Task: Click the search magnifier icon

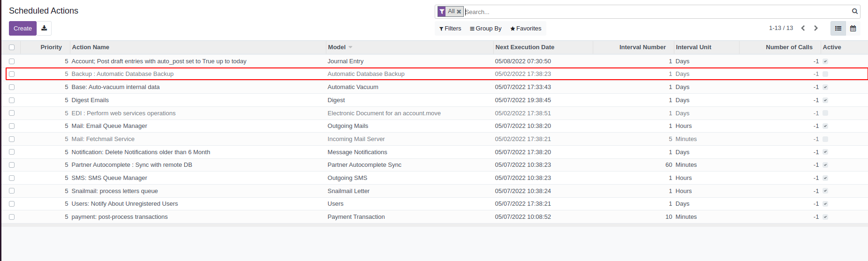Action: 855,11
